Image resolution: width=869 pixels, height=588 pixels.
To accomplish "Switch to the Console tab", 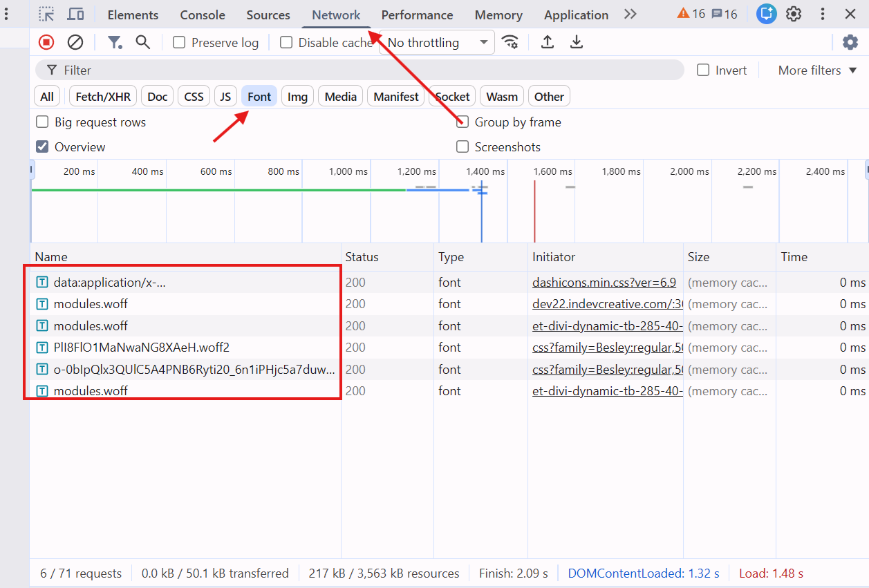I will [203, 15].
